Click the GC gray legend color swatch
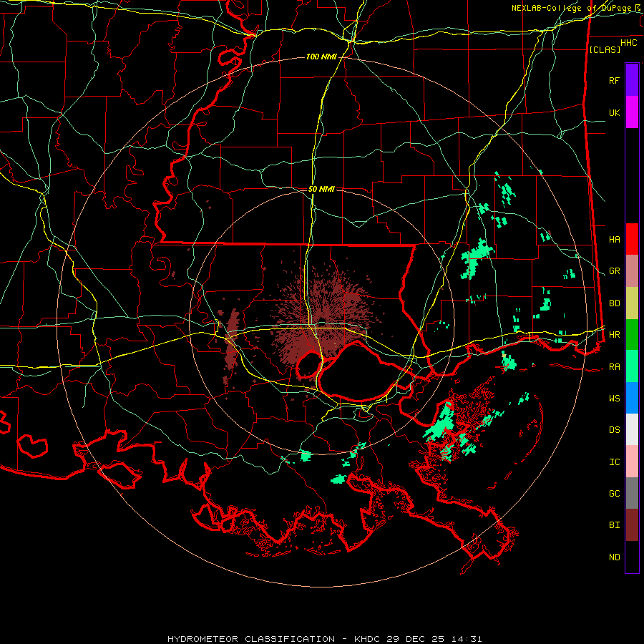 [x=632, y=493]
